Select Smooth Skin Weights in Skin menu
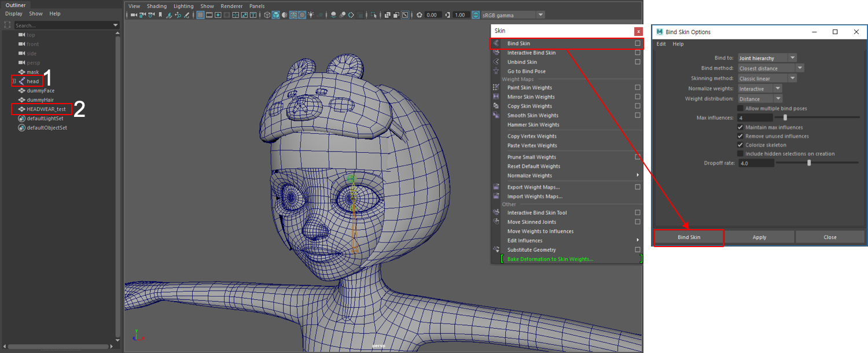The width and height of the screenshot is (868, 353). 534,115
